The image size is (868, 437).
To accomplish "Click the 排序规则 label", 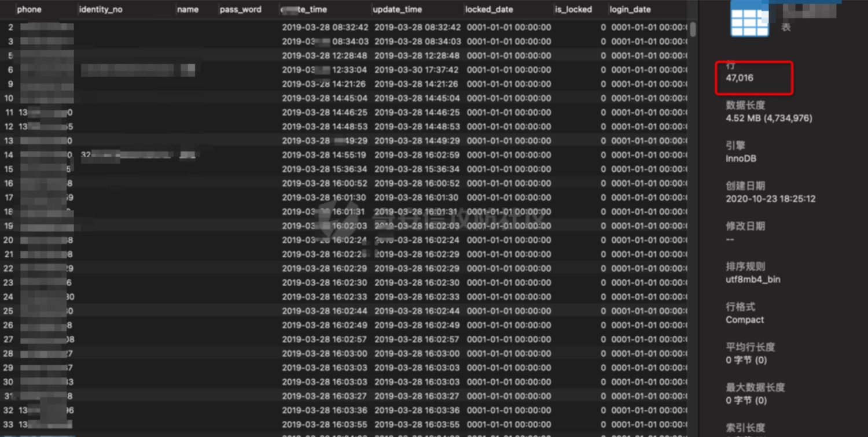I will coord(745,266).
